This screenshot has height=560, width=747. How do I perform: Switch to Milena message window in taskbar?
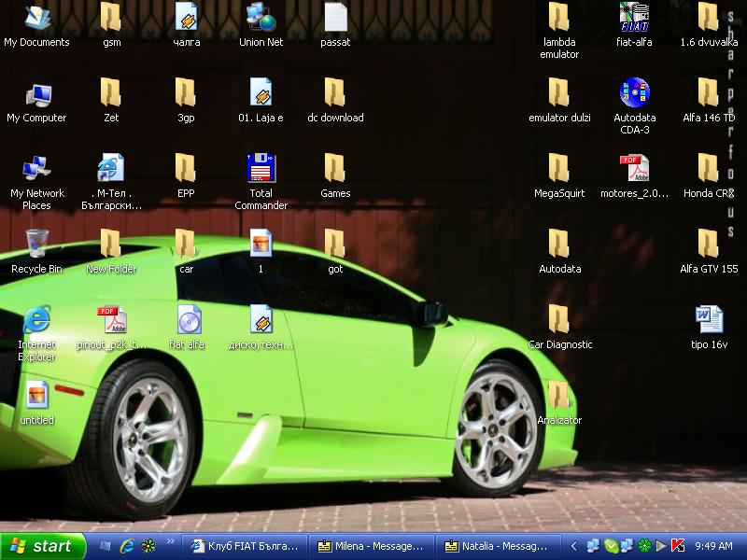point(372,546)
